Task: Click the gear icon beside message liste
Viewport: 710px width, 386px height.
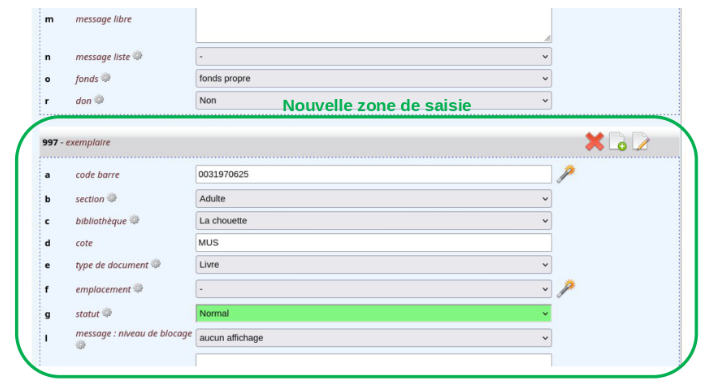Action: click(x=138, y=56)
